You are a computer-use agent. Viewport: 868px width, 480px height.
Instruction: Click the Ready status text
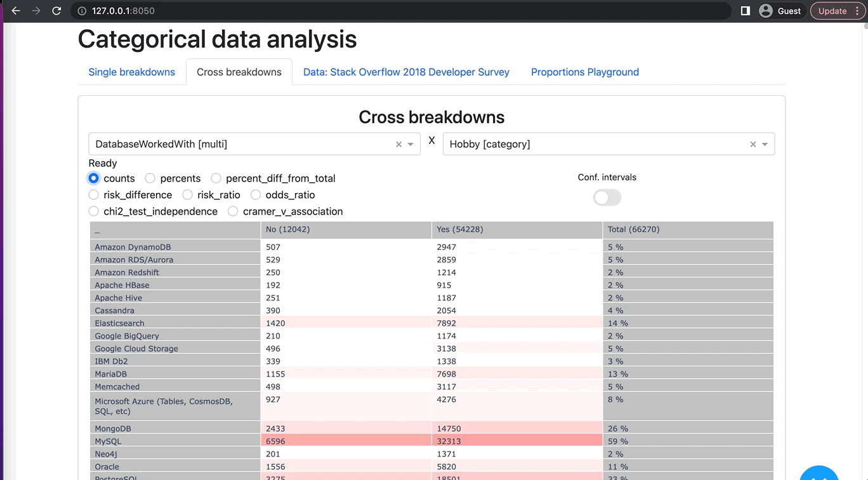click(x=103, y=163)
